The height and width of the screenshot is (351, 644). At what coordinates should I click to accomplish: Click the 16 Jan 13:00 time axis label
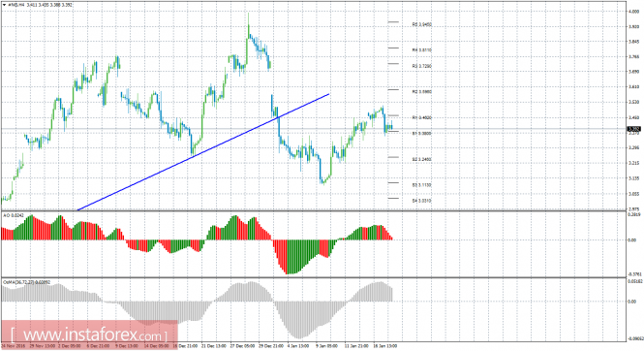385,346
